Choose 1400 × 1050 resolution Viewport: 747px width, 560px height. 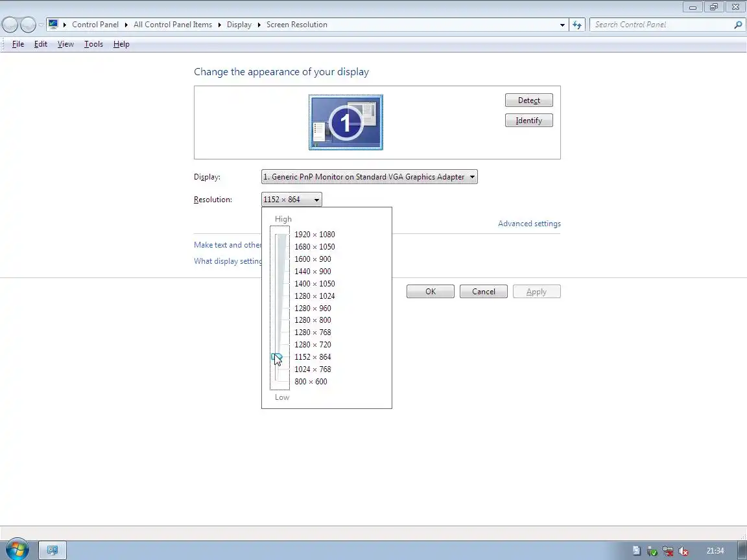click(x=314, y=283)
